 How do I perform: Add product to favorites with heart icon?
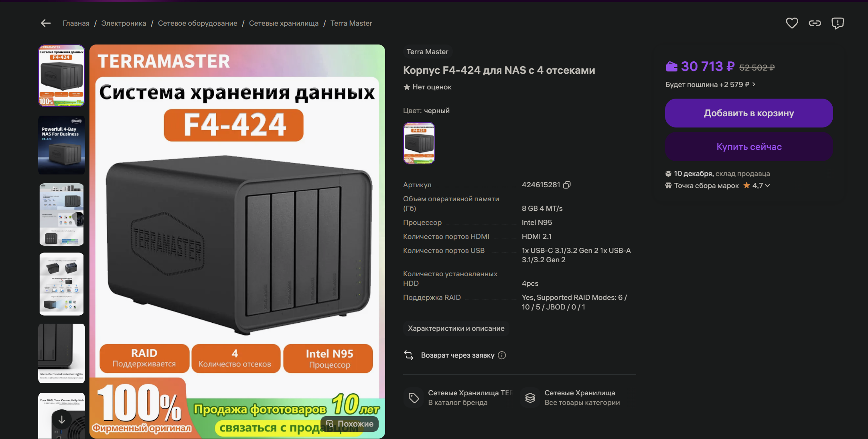click(792, 23)
